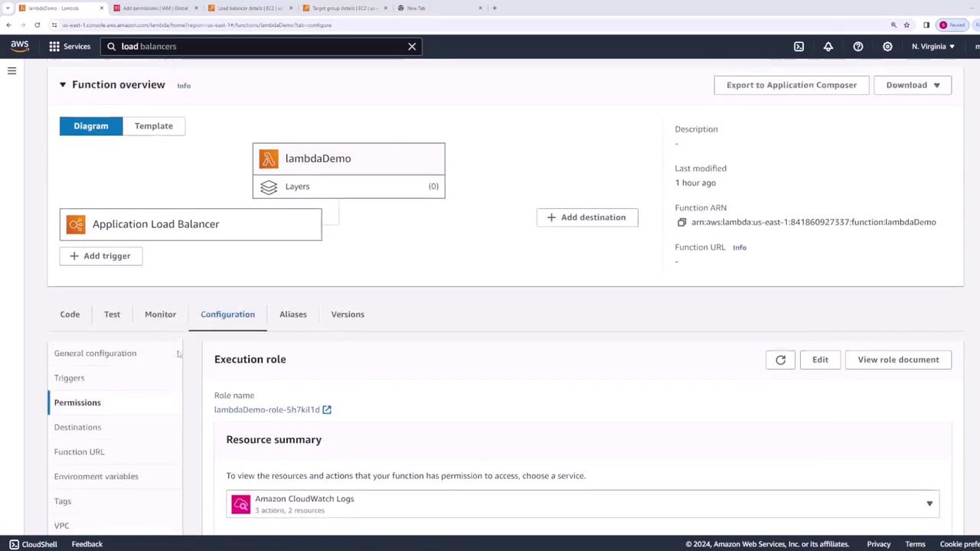Image resolution: width=980 pixels, height=551 pixels.
Task: Open the role's external link icon
Action: pos(327,410)
